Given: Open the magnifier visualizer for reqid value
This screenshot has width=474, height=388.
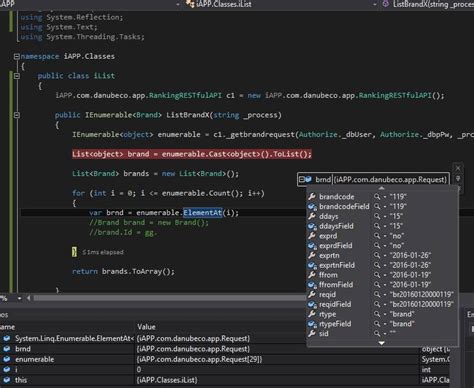Looking at the screenshot, I should point(377,294).
